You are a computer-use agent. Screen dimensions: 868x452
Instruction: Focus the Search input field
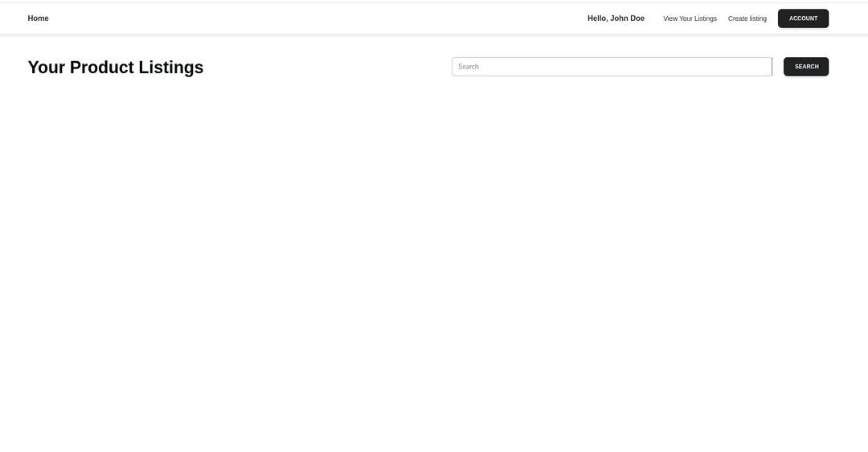pyautogui.click(x=612, y=67)
